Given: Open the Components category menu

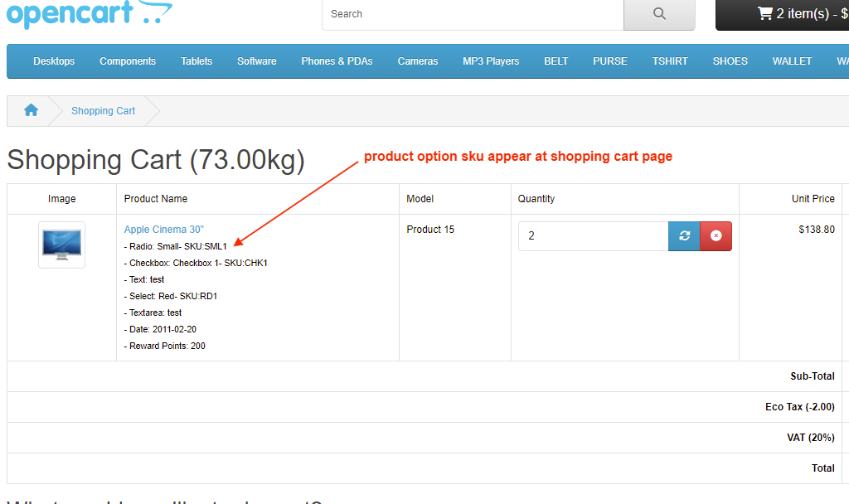Looking at the screenshot, I should 127,61.
